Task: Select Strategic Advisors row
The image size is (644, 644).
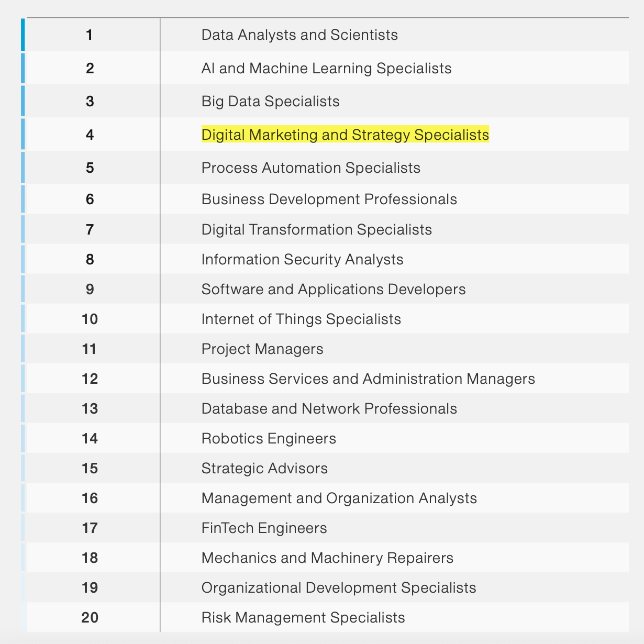Action: (x=328, y=468)
